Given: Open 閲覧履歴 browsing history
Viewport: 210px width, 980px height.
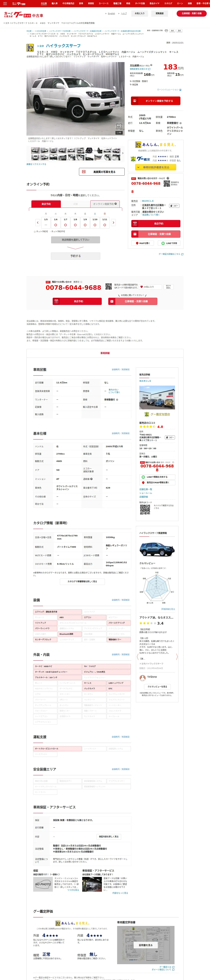Looking at the screenshot, I should tap(160, 13).
